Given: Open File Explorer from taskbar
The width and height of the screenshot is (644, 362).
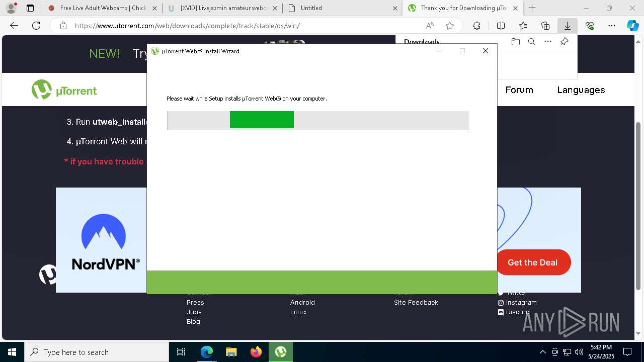Looking at the screenshot, I should tap(231, 352).
